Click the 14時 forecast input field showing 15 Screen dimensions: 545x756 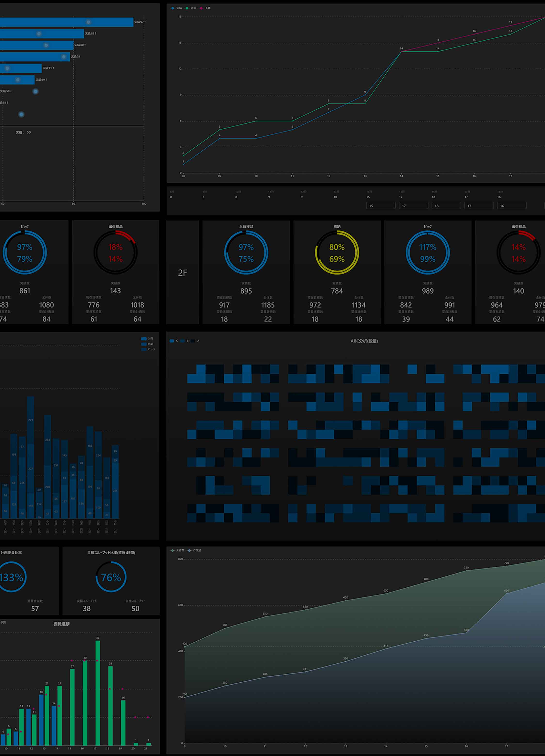click(x=381, y=206)
